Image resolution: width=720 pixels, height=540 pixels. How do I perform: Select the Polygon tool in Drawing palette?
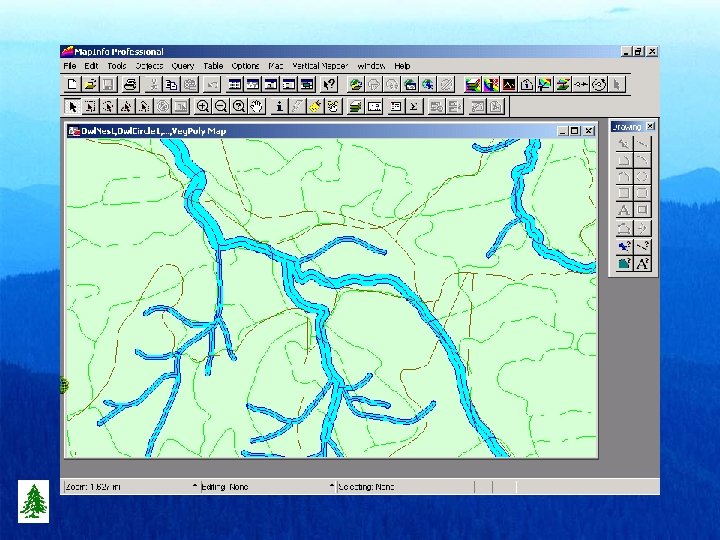[624, 177]
